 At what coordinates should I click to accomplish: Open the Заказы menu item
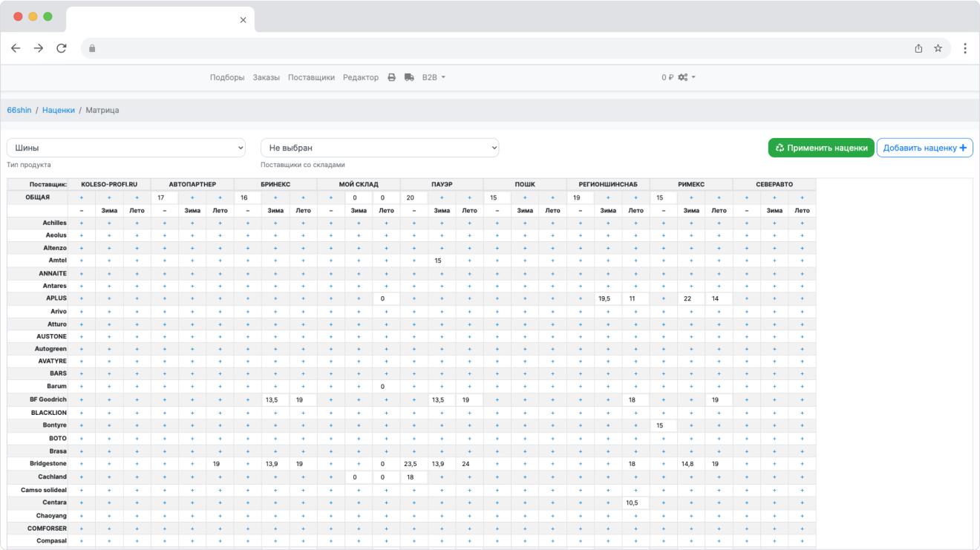click(267, 77)
